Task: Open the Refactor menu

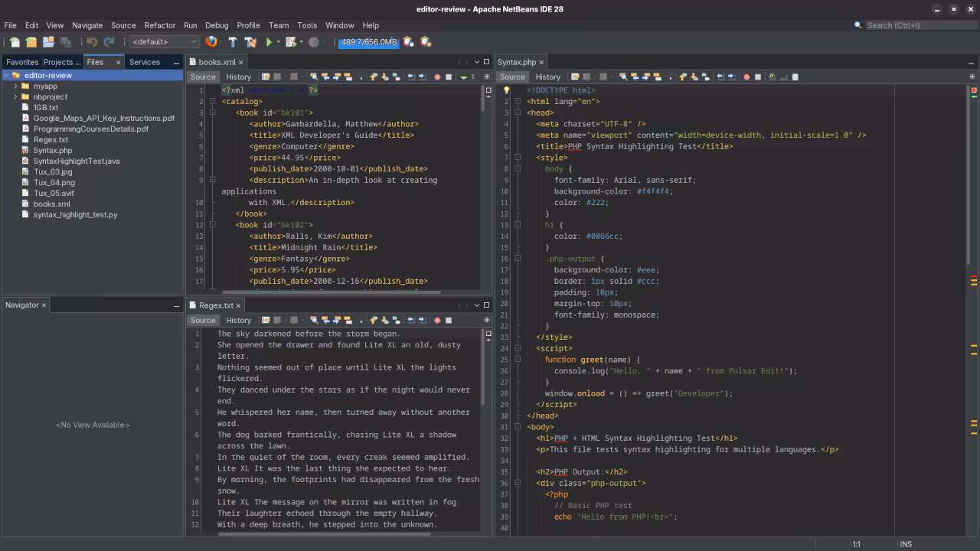Action: coord(159,25)
